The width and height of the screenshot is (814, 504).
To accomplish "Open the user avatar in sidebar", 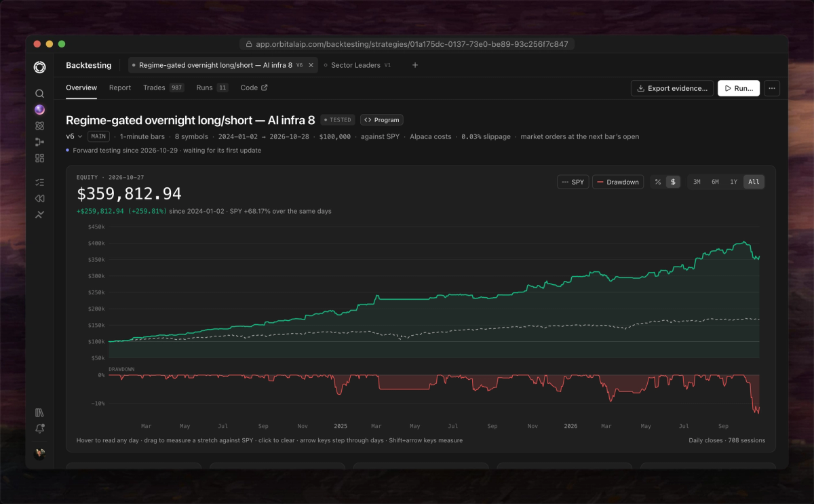I will [39, 453].
